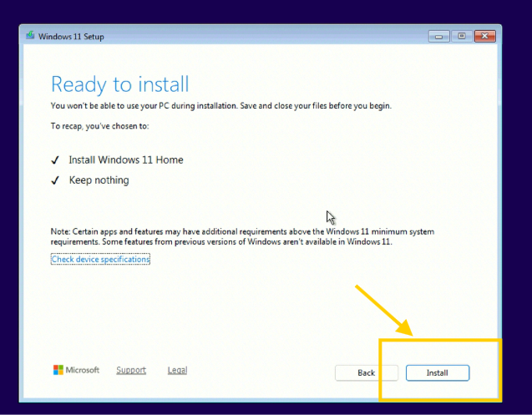Minimize the Windows 11 Setup window
This screenshot has width=532, height=415.
[x=439, y=36]
